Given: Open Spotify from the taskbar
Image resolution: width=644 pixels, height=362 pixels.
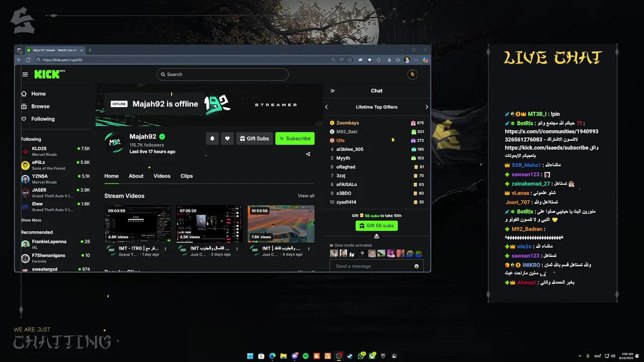Looking at the screenshot, I should pos(305,356).
